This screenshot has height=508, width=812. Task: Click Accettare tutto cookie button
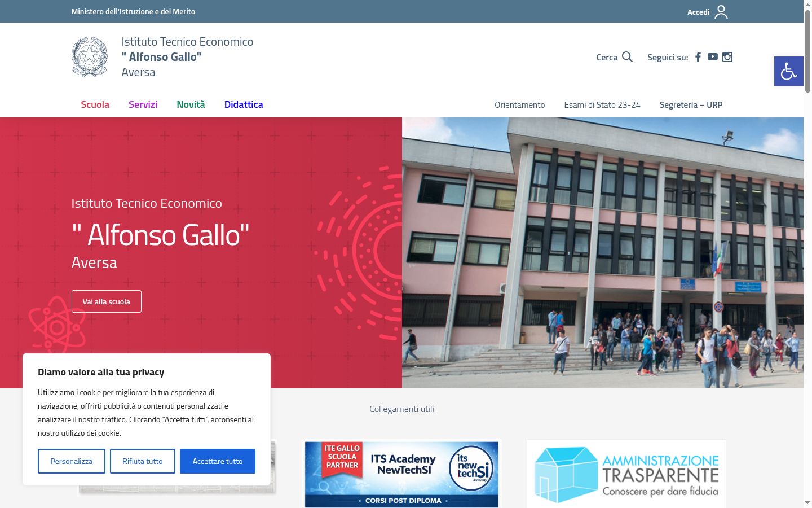pyautogui.click(x=218, y=461)
